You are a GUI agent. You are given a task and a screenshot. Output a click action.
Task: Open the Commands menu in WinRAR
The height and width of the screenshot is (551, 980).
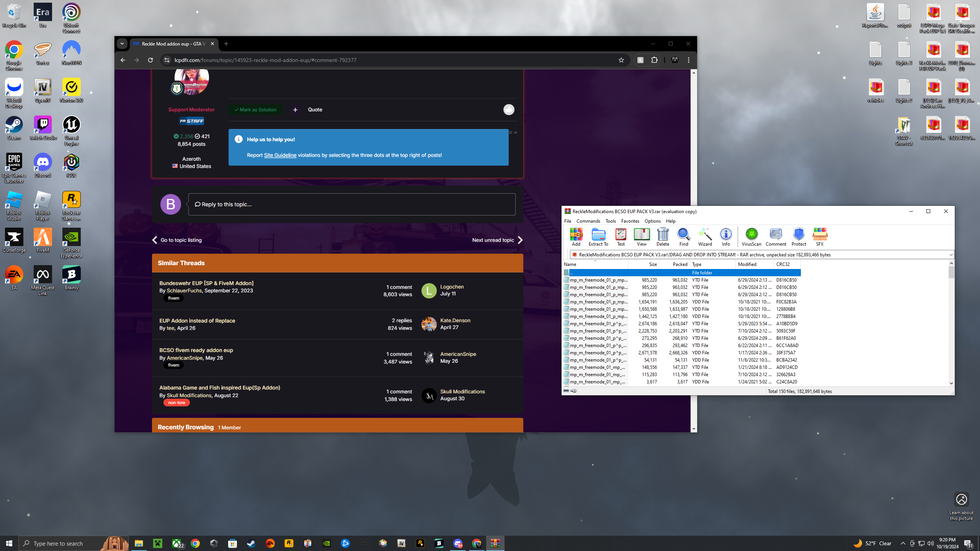(x=588, y=221)
